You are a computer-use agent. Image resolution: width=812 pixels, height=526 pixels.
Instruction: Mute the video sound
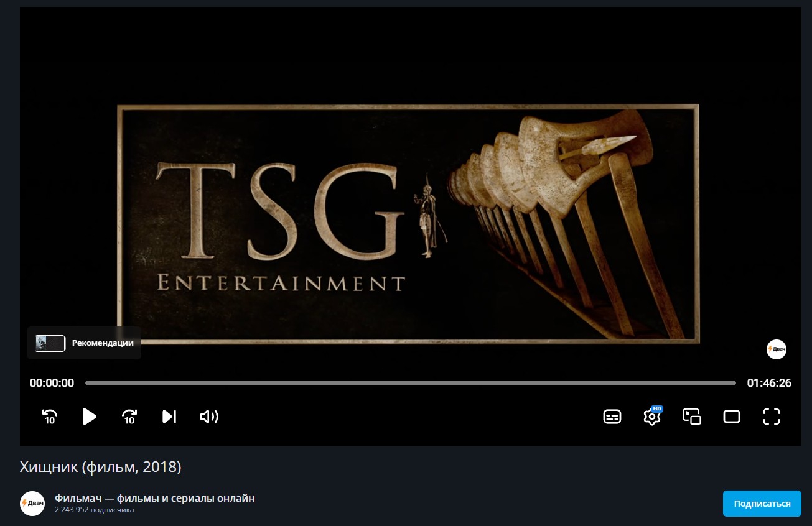(209, 417)
